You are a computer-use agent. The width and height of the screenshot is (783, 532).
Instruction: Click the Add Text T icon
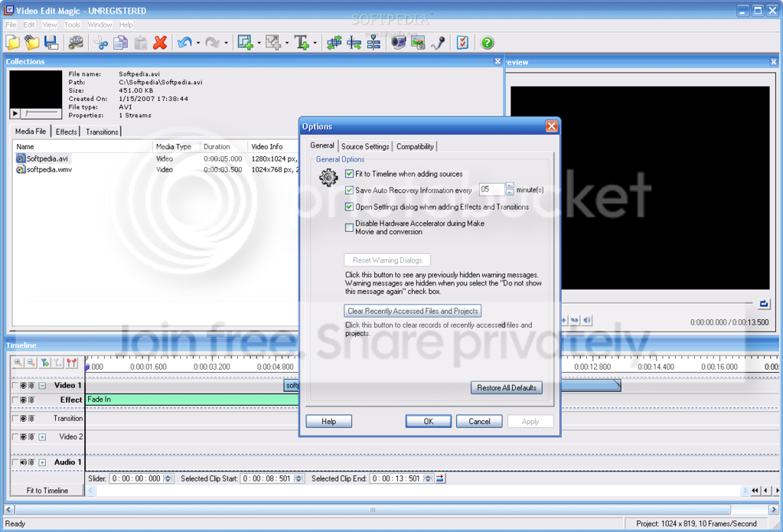coord(302,43)
